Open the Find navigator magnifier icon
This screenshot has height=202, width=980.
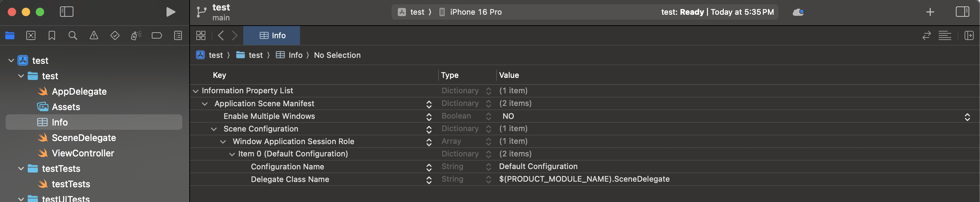[73, 36]
